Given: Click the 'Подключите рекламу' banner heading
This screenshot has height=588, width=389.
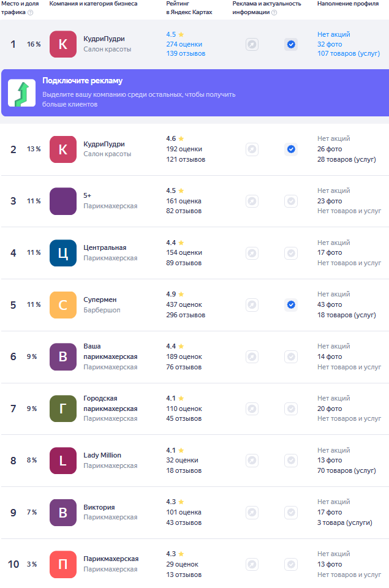Looking at the screenshot, I should point(82,81).
